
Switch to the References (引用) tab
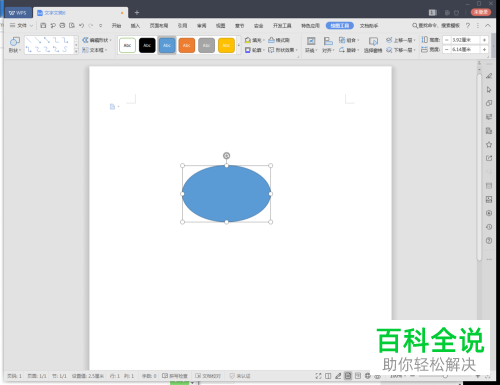coord(182,26)
